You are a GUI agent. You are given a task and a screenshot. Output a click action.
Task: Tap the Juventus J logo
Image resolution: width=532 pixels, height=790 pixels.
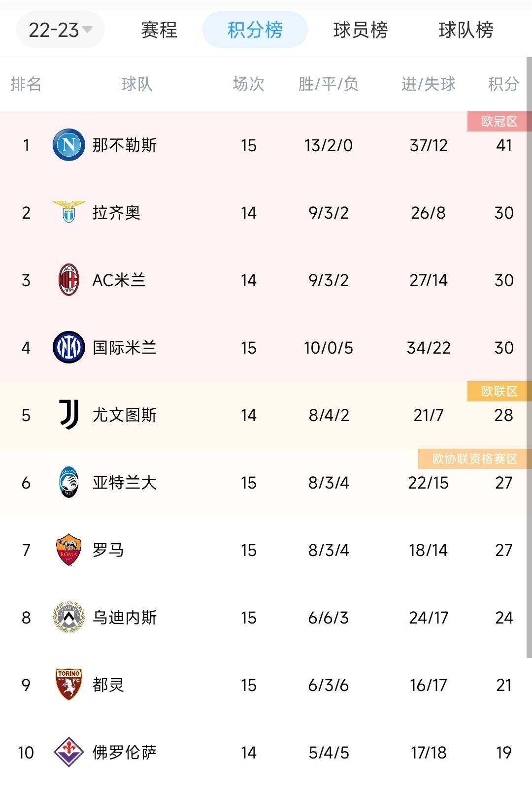coord(69,415)
